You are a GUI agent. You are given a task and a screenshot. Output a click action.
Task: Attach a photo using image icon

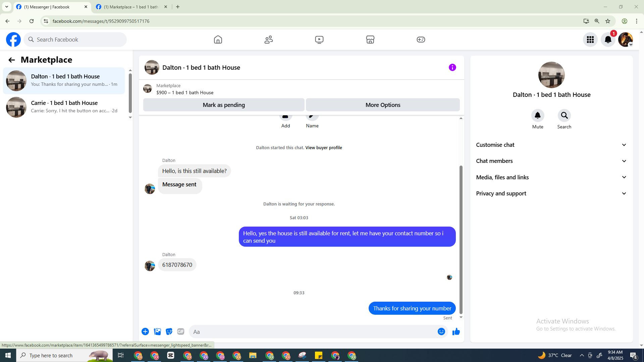(157, 331)
